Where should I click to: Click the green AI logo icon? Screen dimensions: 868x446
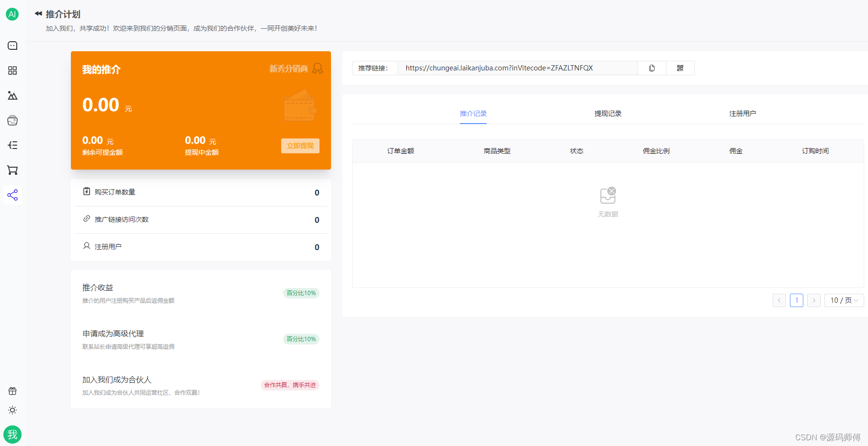(x=12, y=14)
